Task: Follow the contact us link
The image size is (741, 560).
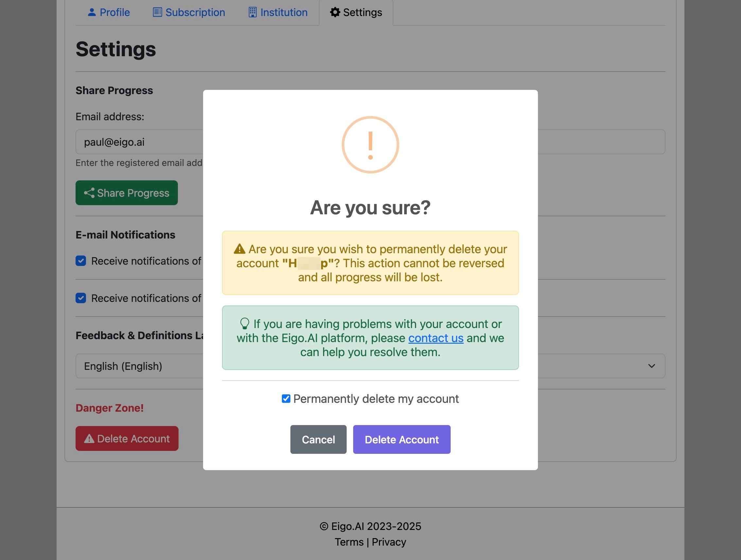Action: point(436,338)
